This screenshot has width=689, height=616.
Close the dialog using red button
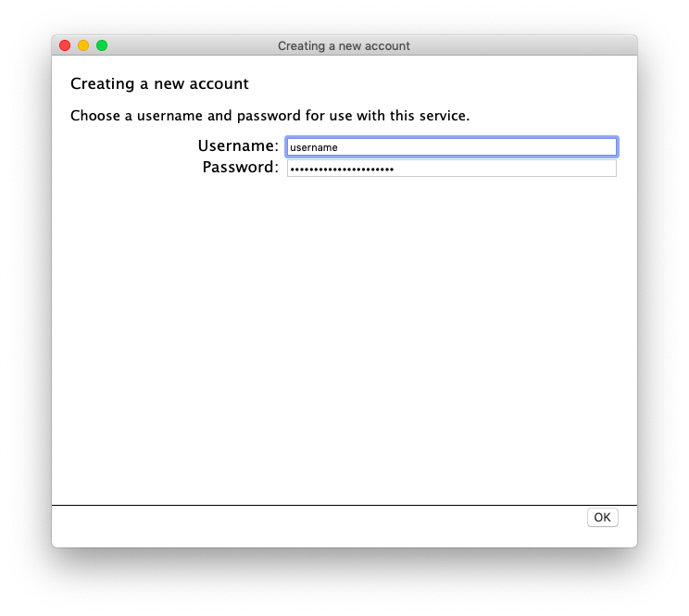(65, 45)
